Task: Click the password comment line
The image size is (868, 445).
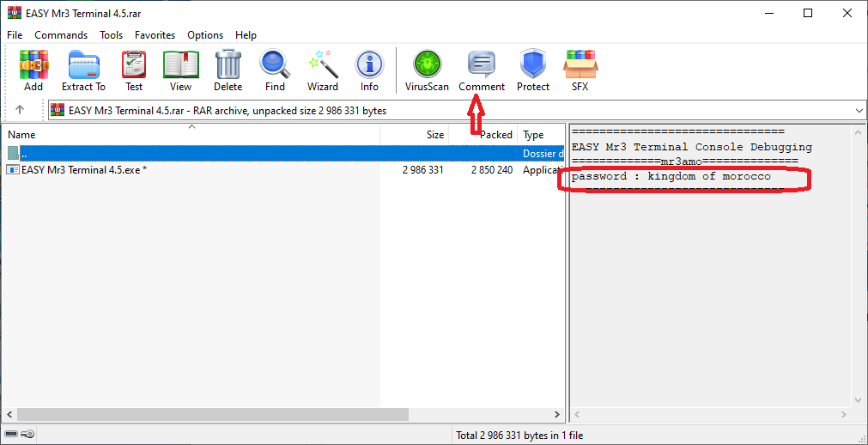Action: pyautogui.click(x=671, y=176)
